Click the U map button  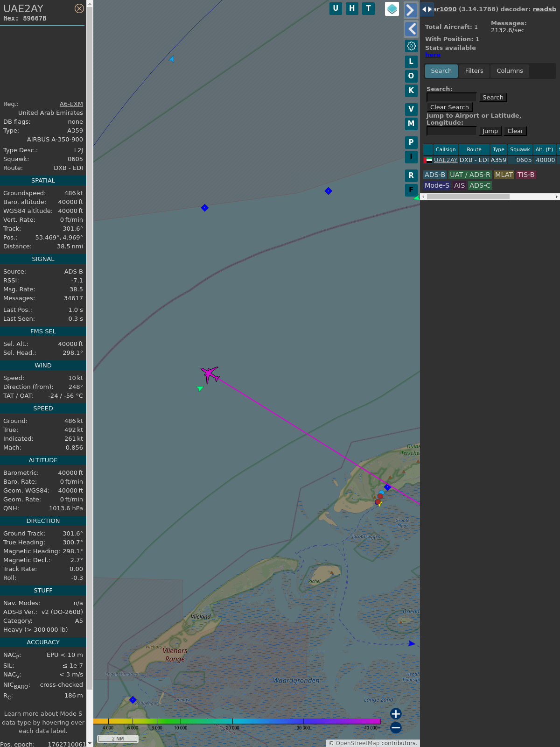(336, 8)
